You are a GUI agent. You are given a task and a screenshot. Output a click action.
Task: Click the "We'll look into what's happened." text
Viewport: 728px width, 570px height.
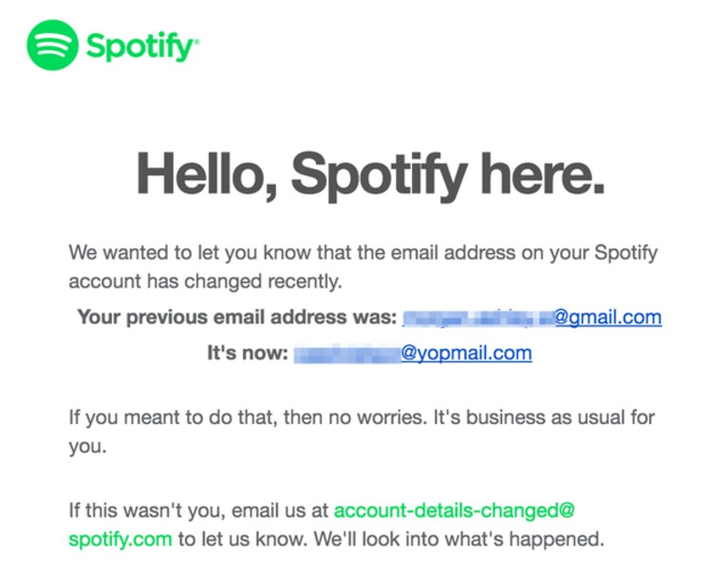(x=458, y=540)
